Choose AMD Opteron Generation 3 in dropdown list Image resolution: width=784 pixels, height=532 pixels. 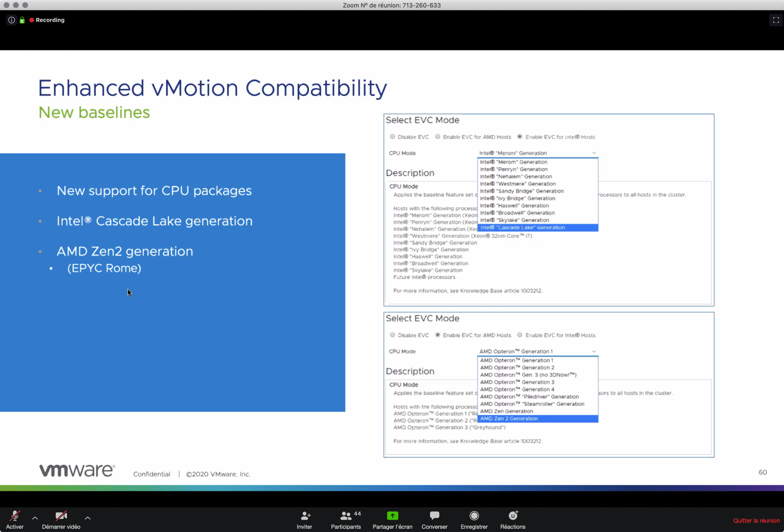point(538,382)
